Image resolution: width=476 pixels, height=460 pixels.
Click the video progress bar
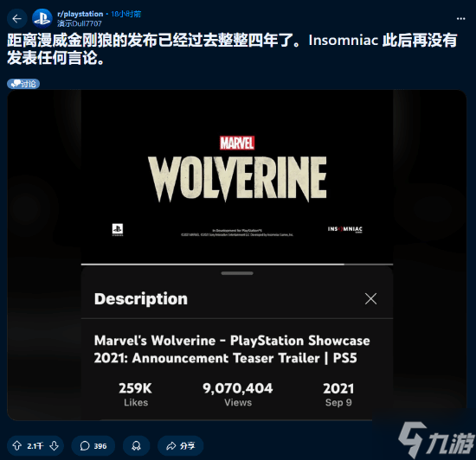tap(237, 265)
